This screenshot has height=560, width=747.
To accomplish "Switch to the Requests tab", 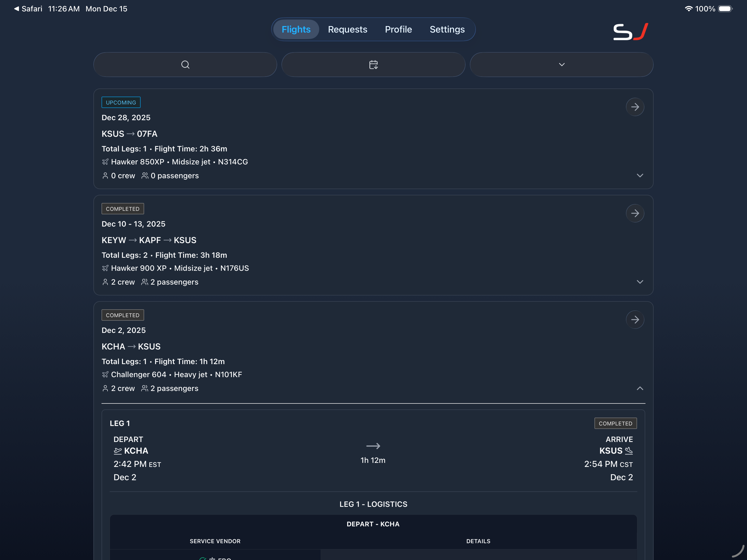I will pos(347,29).
